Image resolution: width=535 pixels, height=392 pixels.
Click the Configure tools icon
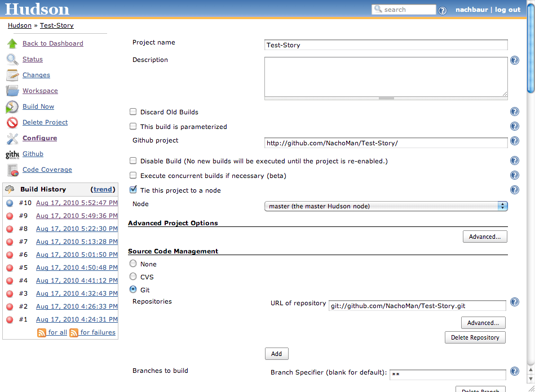pyautogui.click(x=12, y=138)
